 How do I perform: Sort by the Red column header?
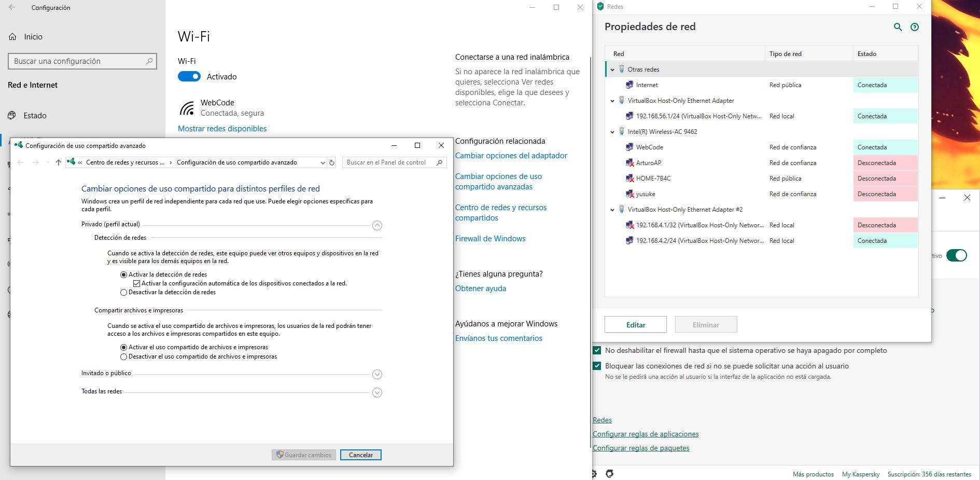click(685, 53)
